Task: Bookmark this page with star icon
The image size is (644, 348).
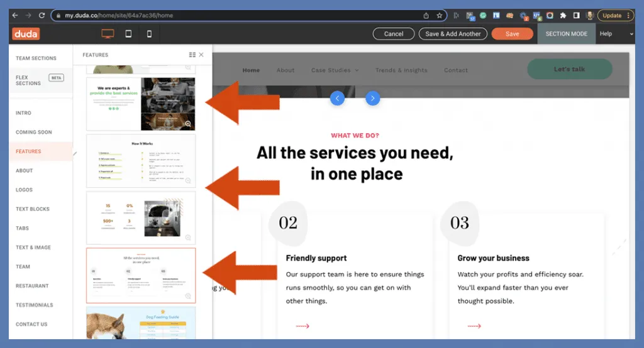Action: click(x=440, y=16)
